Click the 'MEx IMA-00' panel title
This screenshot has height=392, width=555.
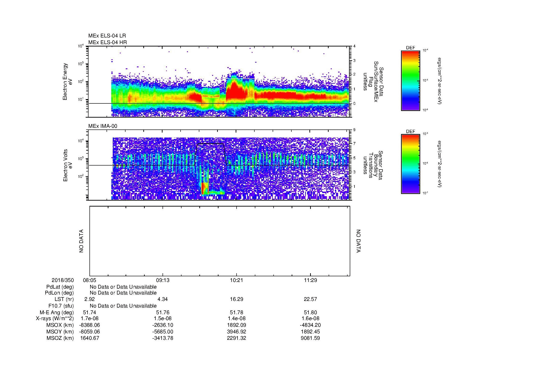(x=103, y=126)
